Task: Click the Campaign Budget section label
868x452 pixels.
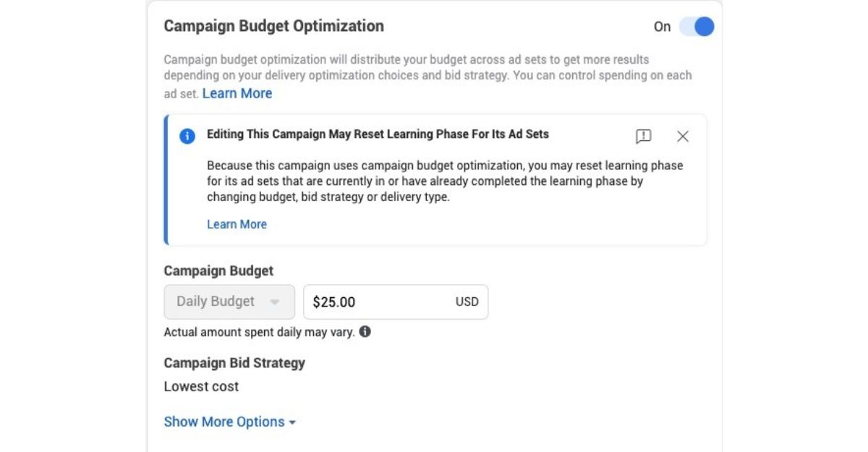Action: click(x=218, y=271)
